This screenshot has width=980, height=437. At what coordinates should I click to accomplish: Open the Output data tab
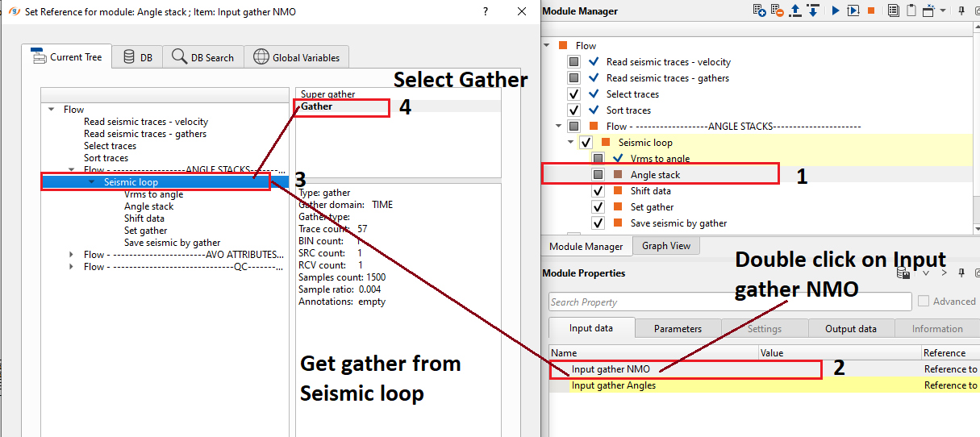[850, 328]
